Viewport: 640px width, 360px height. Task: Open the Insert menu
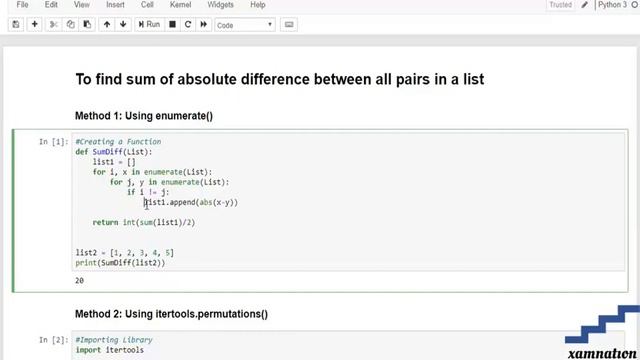click(115, 5)
